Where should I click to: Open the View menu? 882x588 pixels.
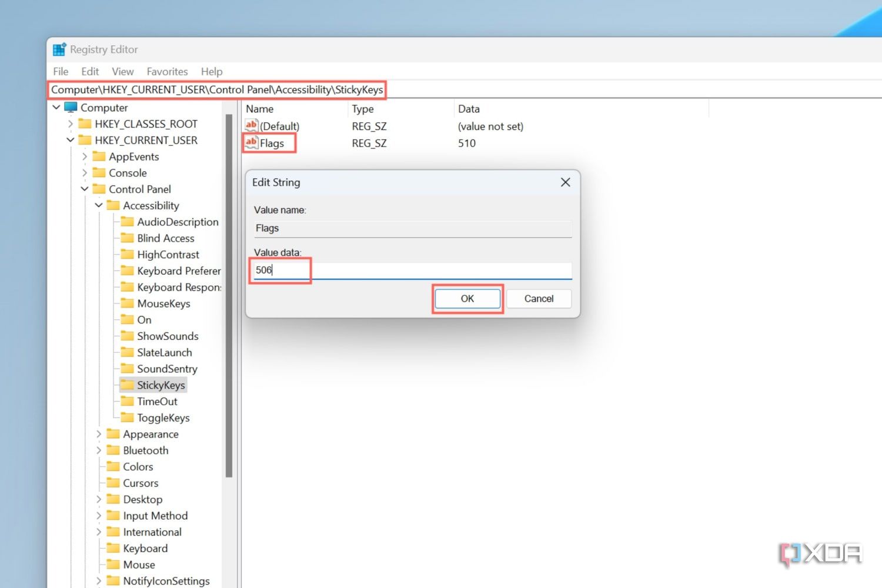point(122,71)
